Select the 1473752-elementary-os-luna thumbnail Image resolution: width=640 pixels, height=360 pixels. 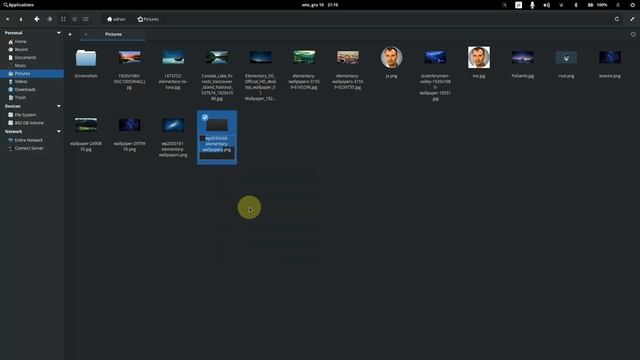[173, 57]
